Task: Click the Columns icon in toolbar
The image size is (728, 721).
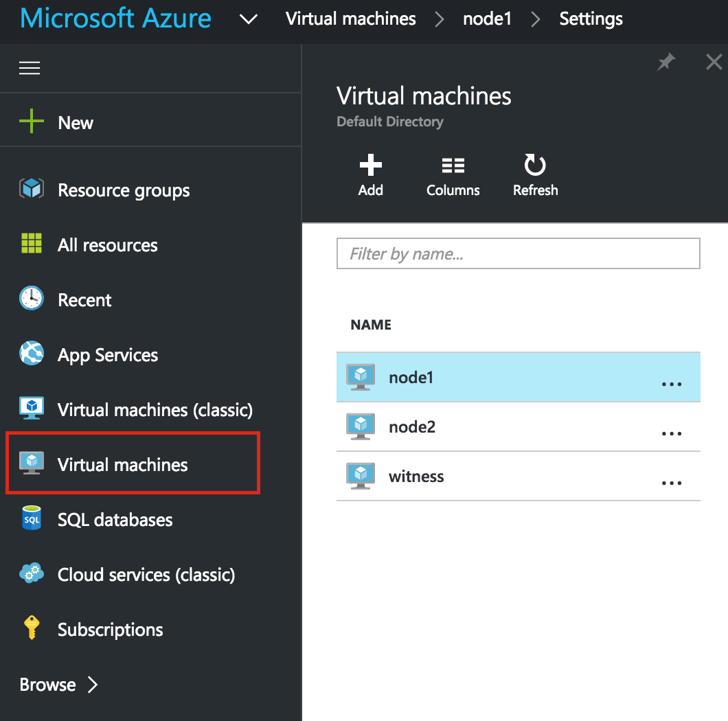Action: (x=453, y=165)
